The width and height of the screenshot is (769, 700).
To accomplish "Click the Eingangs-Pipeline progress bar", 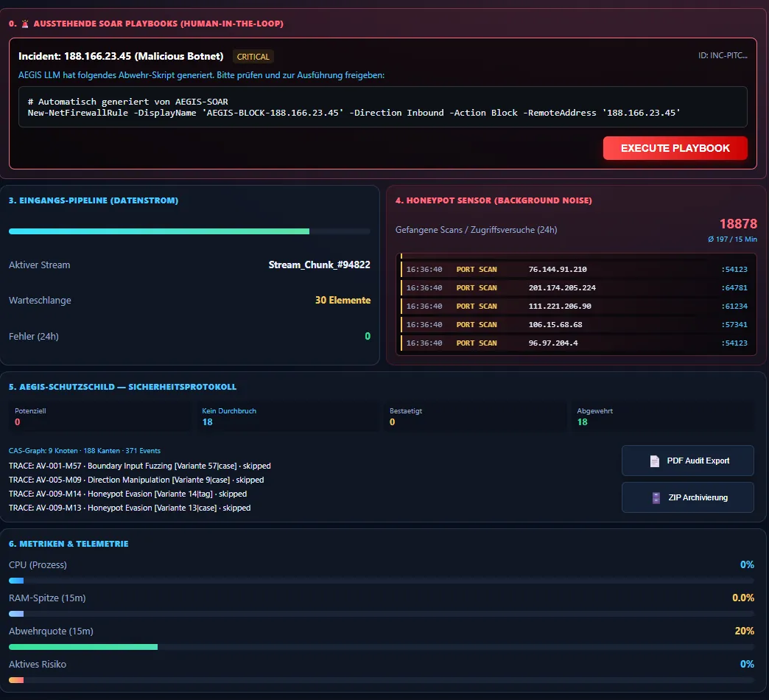I will click(x=189, y=231).
